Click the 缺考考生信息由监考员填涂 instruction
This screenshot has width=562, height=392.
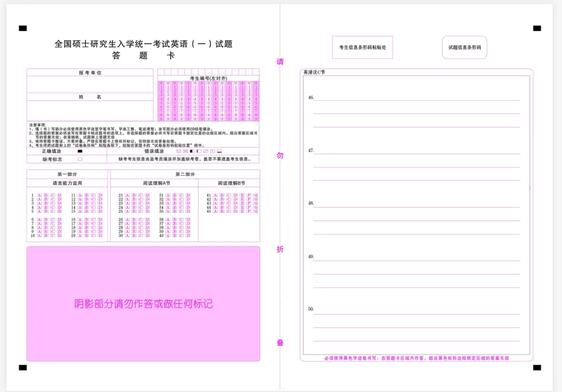coord(185,159)
